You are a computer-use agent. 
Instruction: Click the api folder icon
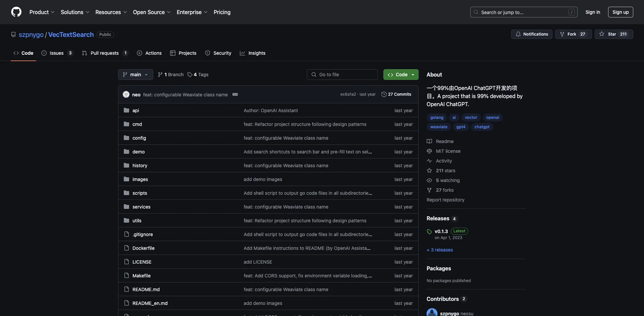126,110
